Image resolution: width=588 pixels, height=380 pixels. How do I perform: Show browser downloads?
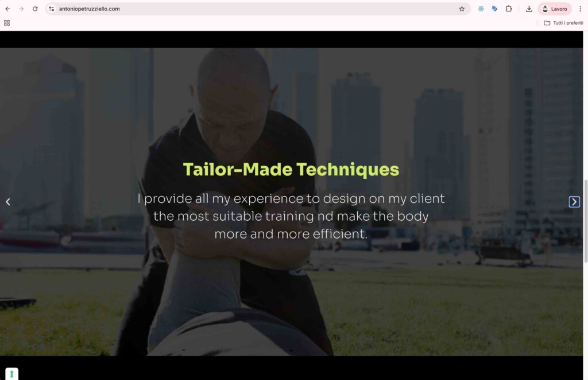coord(529,9)
